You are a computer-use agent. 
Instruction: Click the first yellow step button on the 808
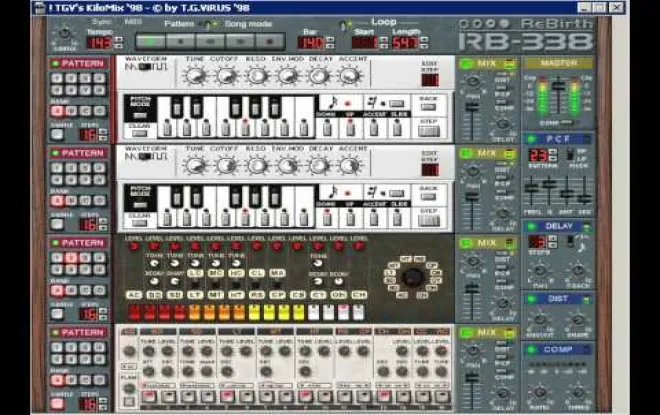point(254,312)
